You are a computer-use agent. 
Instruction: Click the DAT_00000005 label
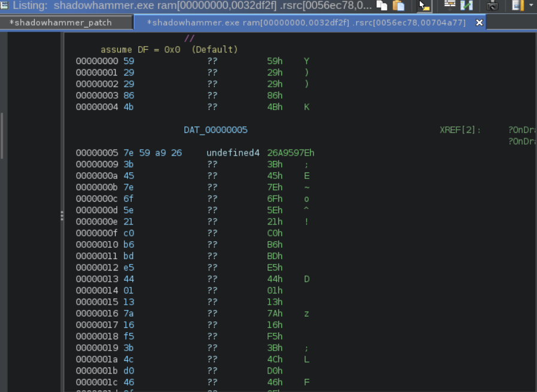click(216, 130)
